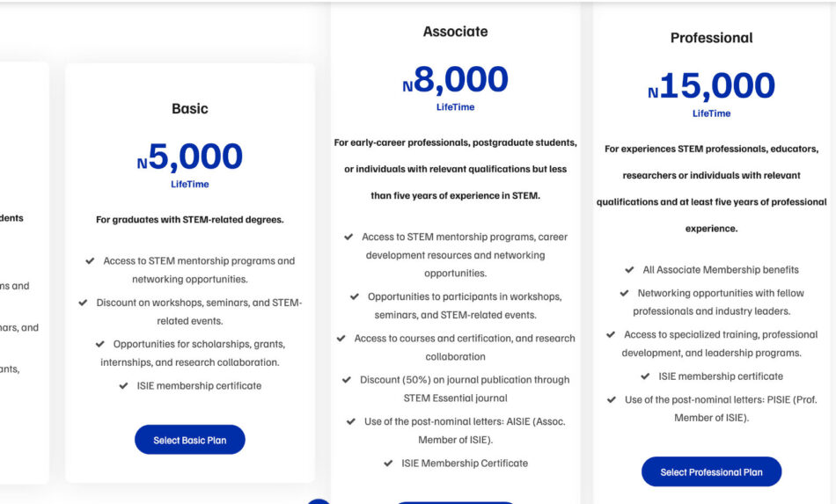Click checkmark beside Basic mentorship programs access
The image size is (836, 504).
91,261
